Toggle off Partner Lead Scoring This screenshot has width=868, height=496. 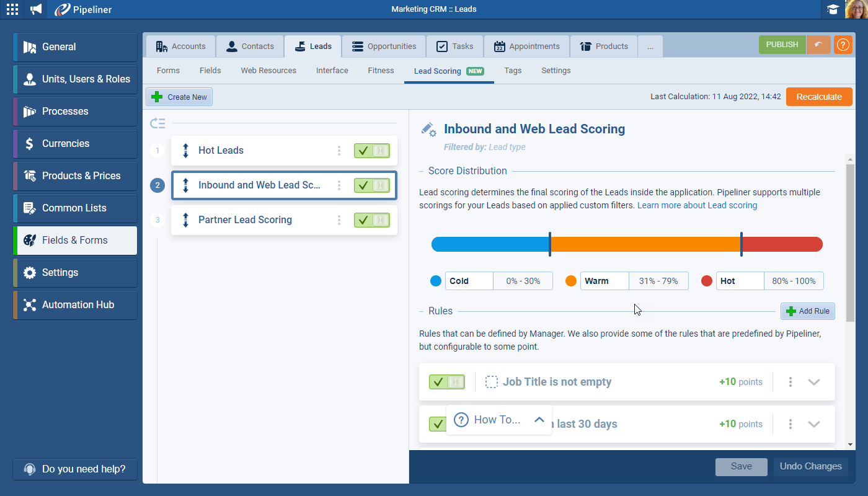coord(371,220)
